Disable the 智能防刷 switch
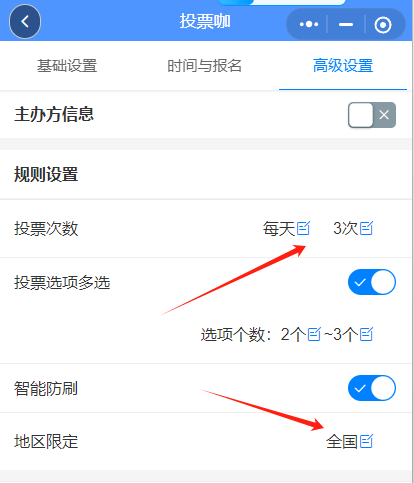The width and height of the screenshot is (414, 483). pos(372,388)
